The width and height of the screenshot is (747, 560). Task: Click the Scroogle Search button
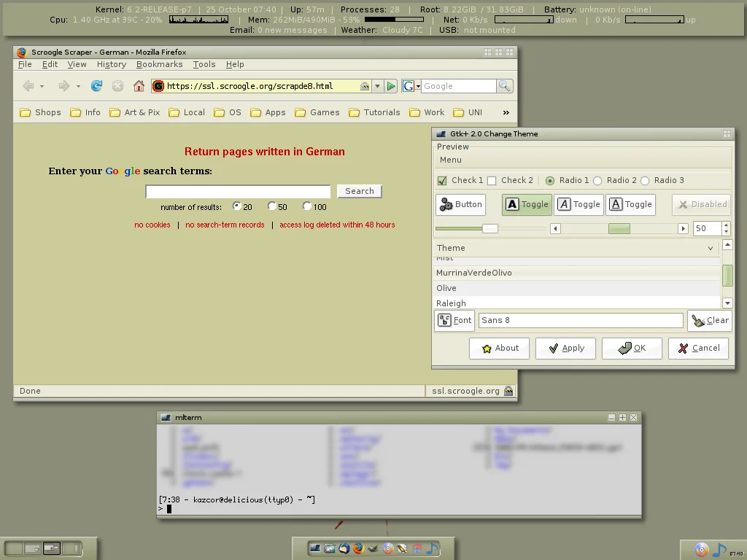359,191
